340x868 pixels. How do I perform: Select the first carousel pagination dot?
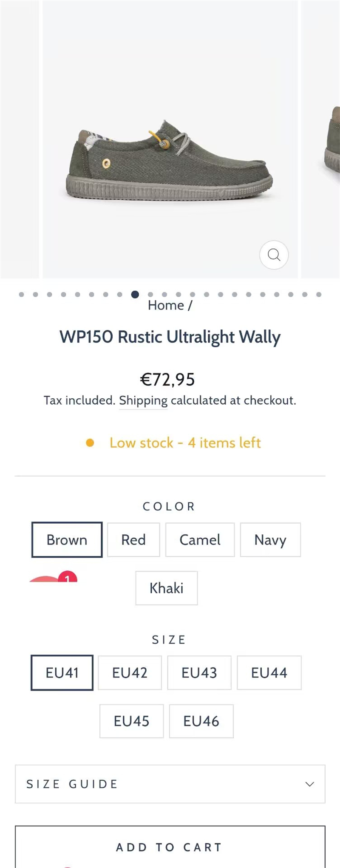(22, 294)
